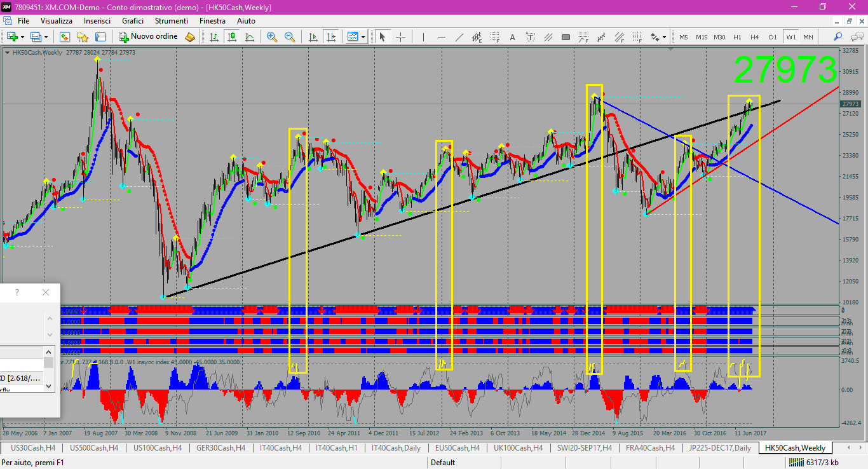The height and width of the screenshot is (469, 868).
Task: Toggle Chart Shift button
Action: (x=330, y=37)
